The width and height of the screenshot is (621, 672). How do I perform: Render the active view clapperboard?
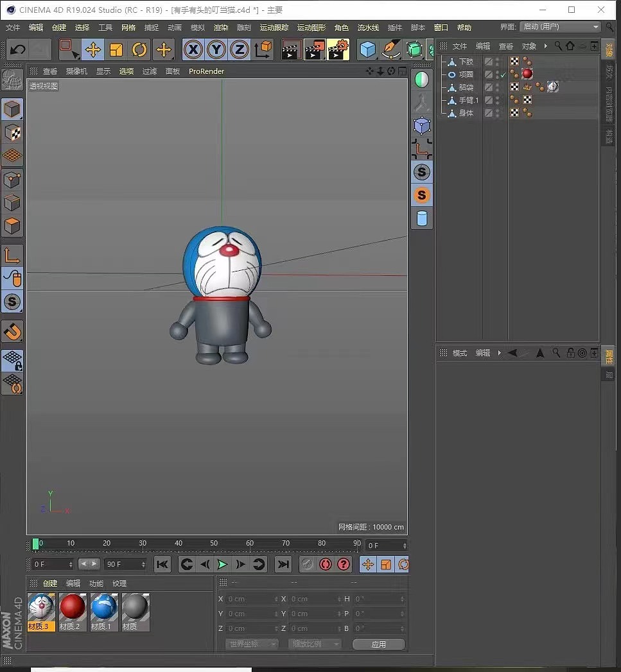291,49
